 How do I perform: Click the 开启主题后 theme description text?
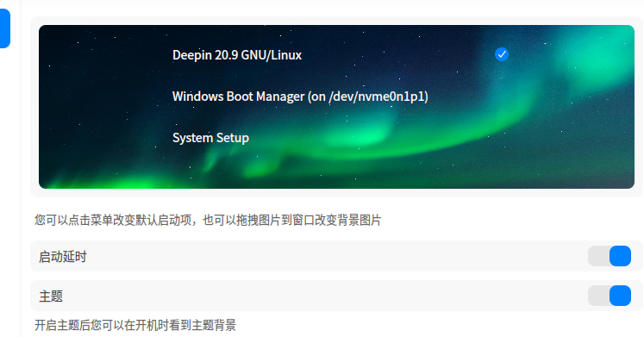point(135,325)
